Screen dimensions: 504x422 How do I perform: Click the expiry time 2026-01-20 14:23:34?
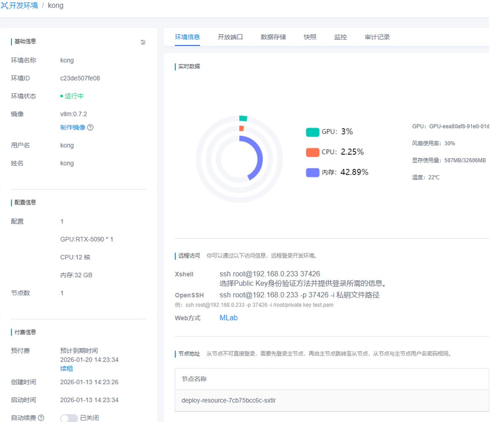click(89, 360)
